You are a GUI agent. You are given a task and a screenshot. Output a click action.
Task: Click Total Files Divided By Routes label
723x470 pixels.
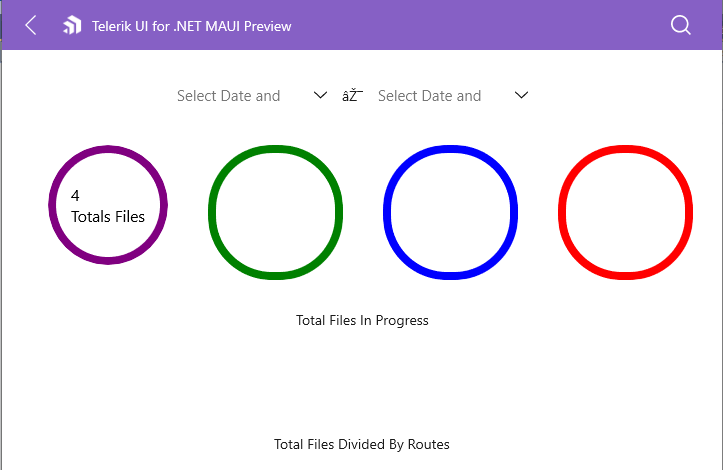[362, 444]
